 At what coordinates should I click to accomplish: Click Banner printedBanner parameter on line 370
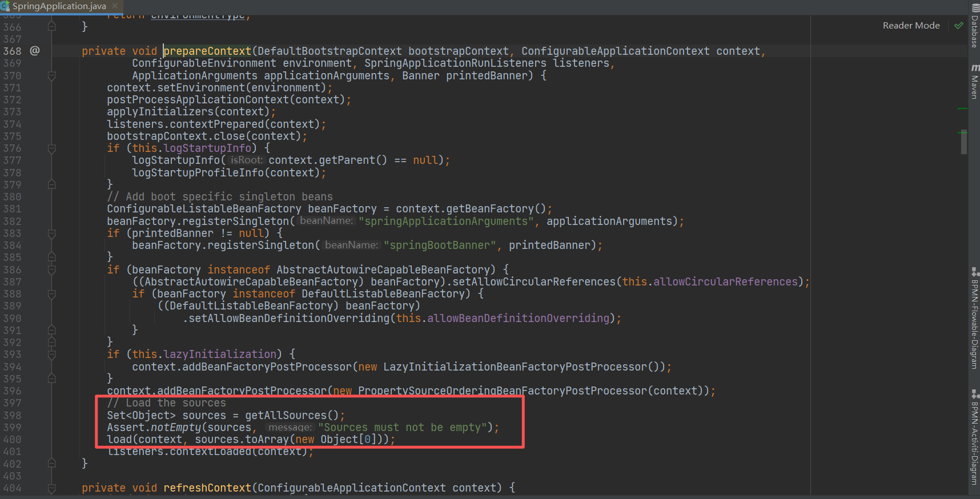click(465, 75)
